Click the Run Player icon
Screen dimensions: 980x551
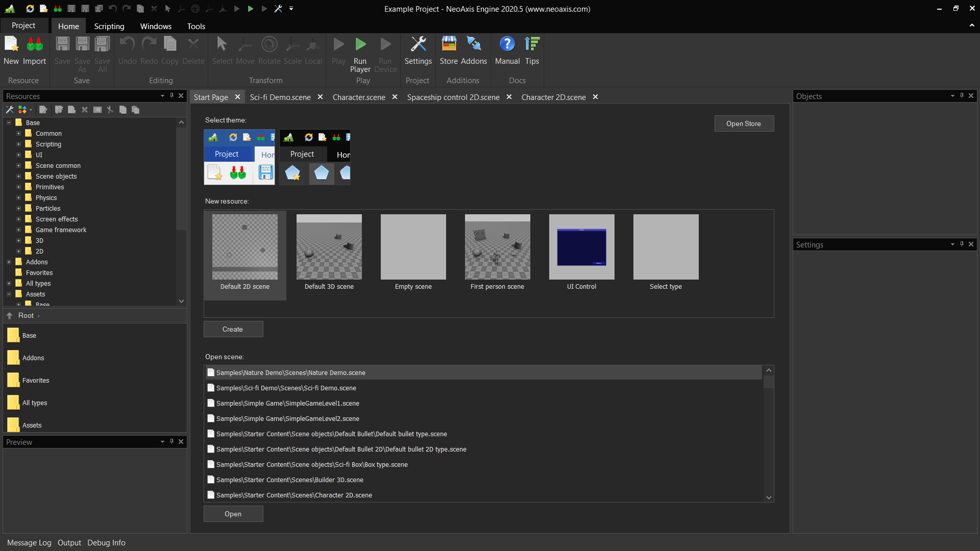tap(360, 45)
